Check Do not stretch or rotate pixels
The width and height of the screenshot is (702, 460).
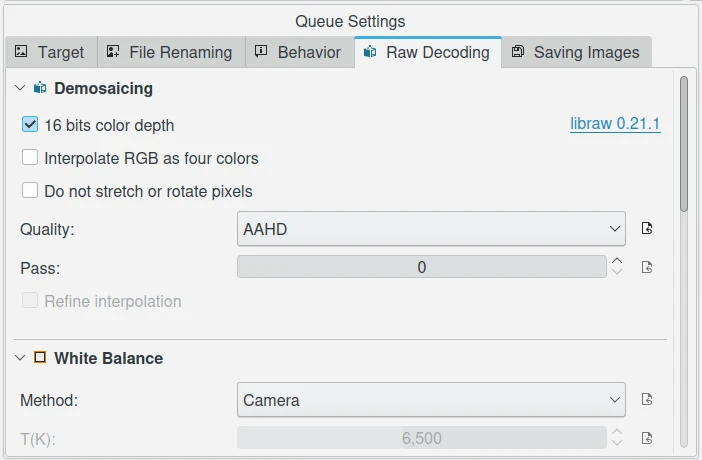point(30,191)
